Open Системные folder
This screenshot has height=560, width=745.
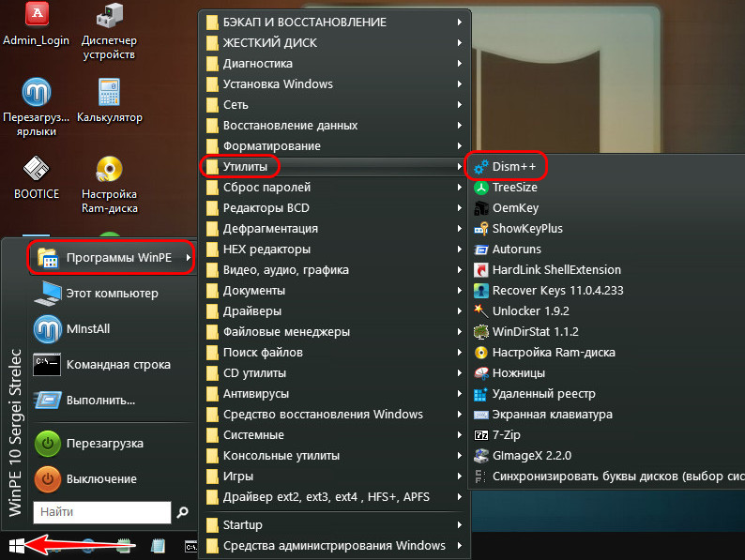pos(335,435)
